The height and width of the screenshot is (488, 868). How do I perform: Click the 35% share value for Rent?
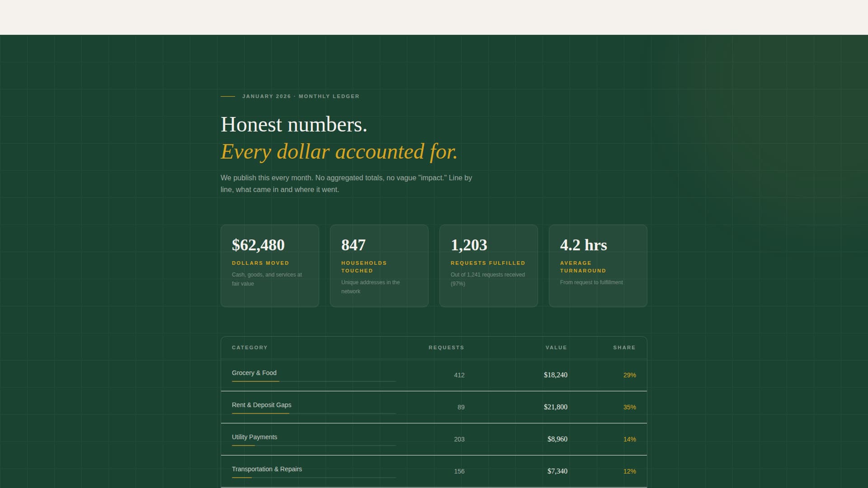tap(629, 407)
